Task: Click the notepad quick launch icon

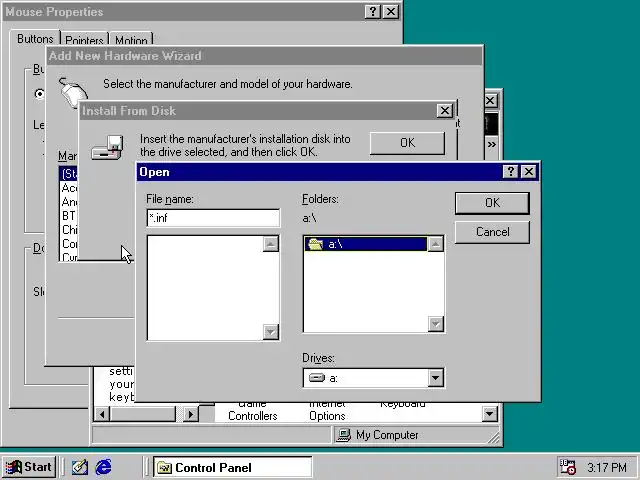Action: pyautogui.click(x=80, y=467)
